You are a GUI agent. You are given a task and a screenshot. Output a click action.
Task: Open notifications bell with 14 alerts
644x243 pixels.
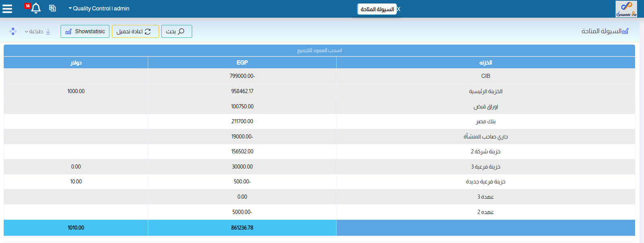tap(35, 8)
